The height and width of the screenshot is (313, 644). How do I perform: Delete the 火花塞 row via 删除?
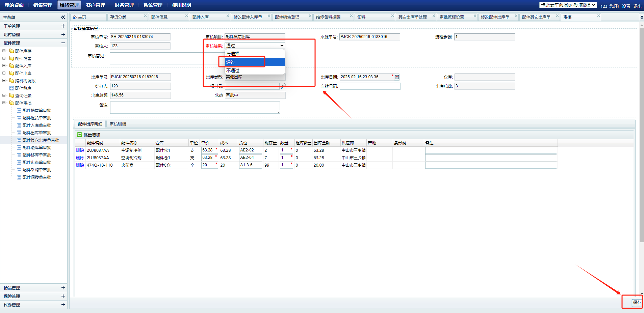(80, 165)
